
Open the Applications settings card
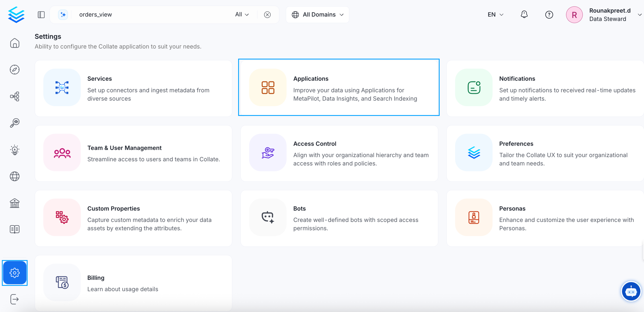(x=339, y=87)
